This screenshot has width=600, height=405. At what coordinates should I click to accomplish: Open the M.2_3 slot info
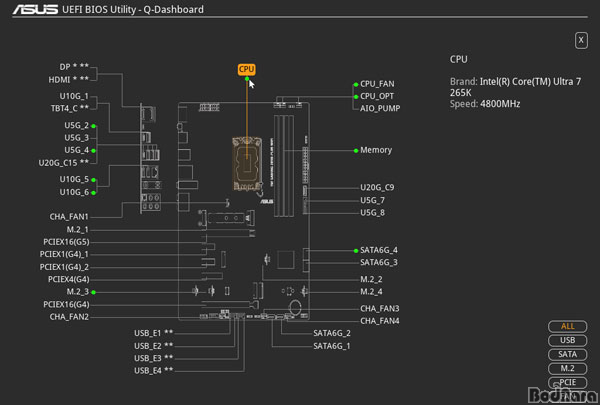tap(77, 292)
